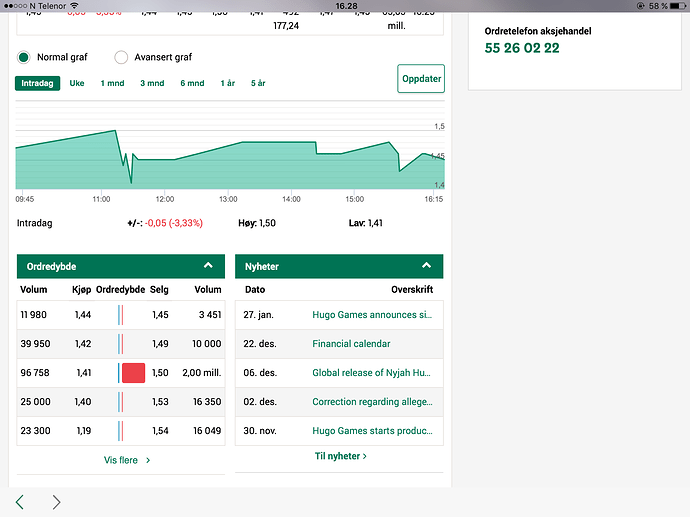Open Til nyheter link
Image resolution: width=690 pixels, height=517 pixels.
point(340,456)
